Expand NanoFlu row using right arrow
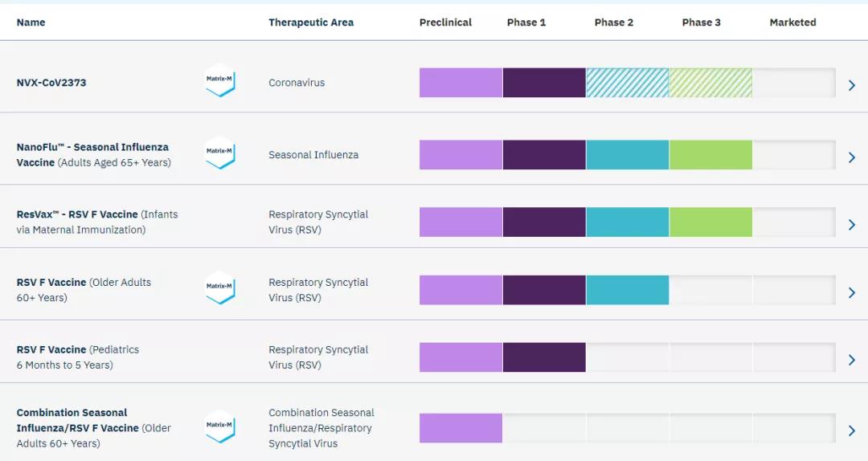 [852, 157]
